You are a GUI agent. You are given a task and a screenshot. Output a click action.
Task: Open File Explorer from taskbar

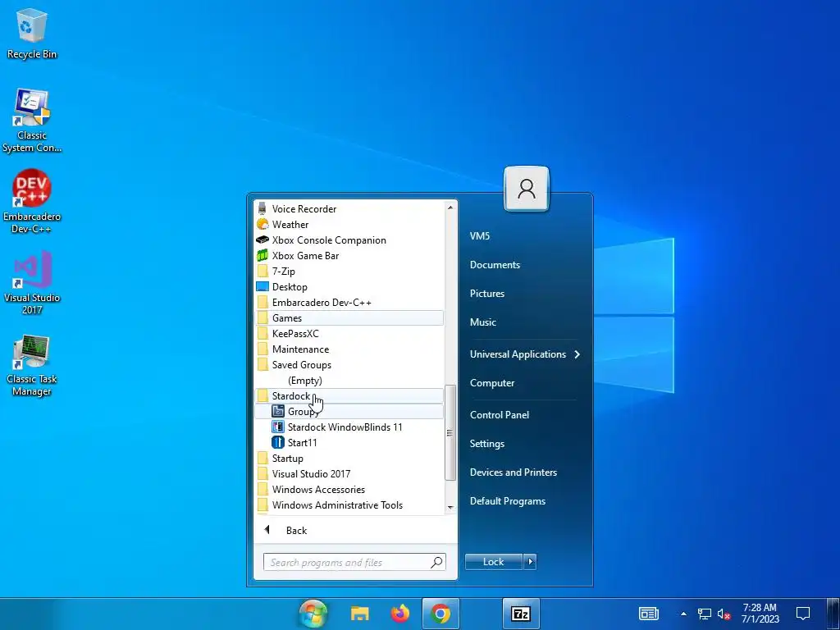(x=360, y=614)
